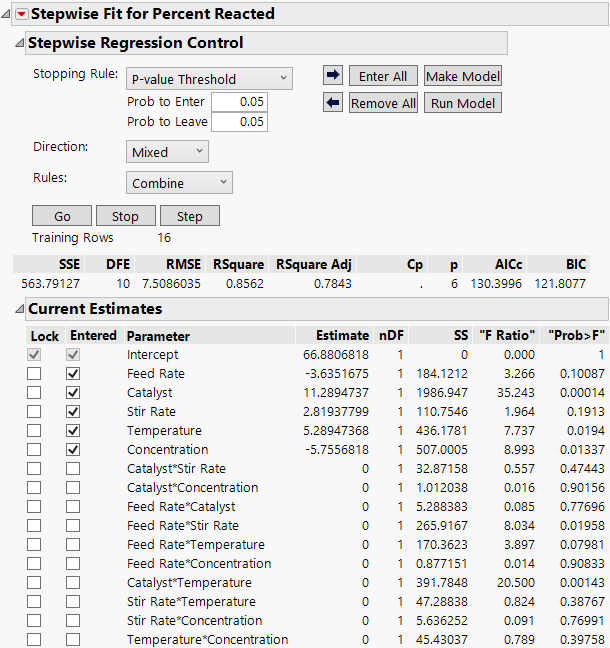Open the Rules dropdown set to Combine
Screen dimensions: 610x648
[179, 183]
